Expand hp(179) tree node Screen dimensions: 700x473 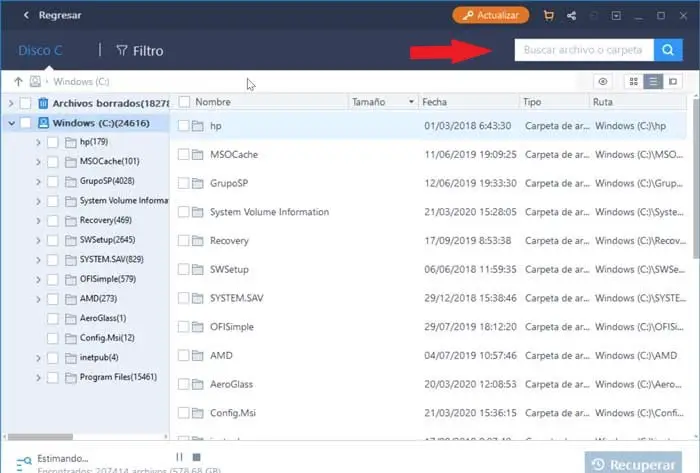click(x=38, y=142)
